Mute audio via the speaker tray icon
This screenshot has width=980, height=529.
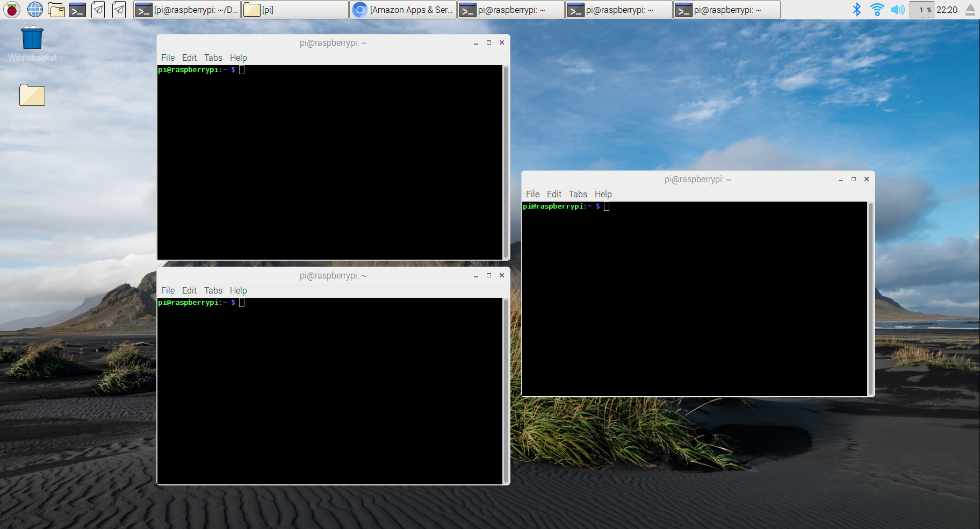point(897,9)
